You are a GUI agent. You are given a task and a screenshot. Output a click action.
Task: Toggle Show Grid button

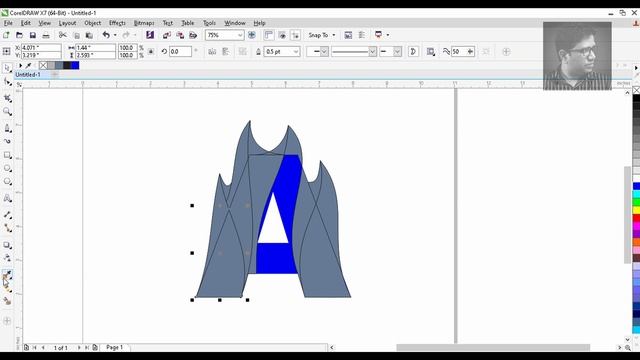click(x=282, y=35)
